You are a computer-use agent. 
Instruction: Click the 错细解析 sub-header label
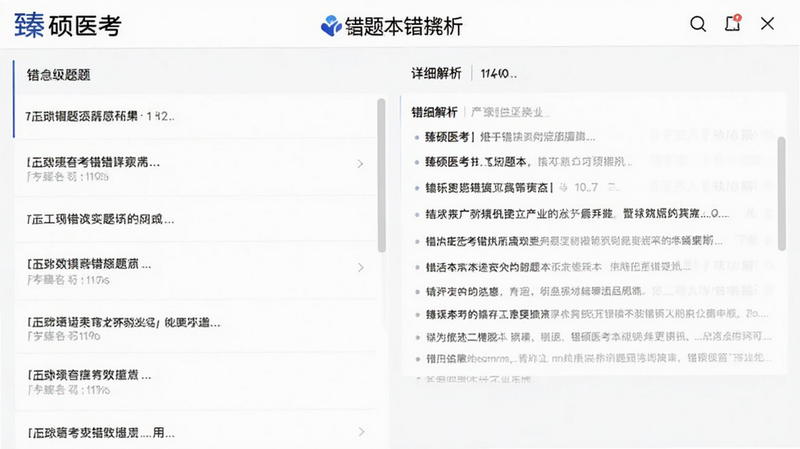434,112
